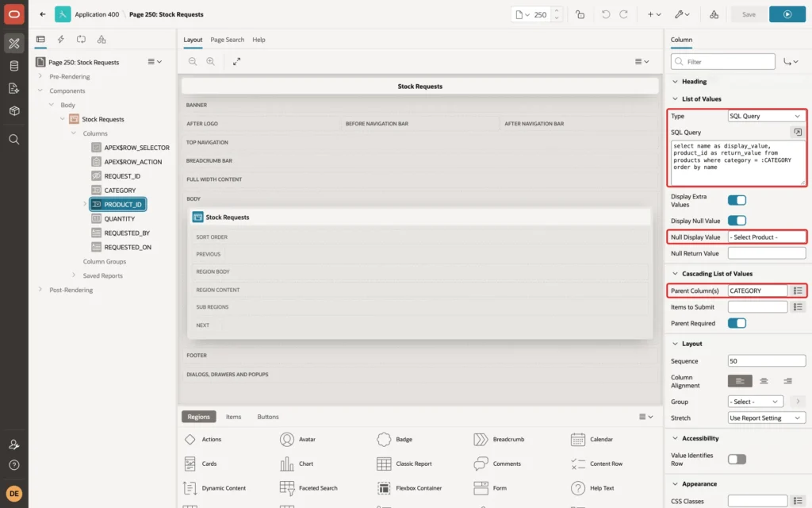Collapse the Columns node
The width and height of the screenshot is (812, 508).
pos(74,133)
